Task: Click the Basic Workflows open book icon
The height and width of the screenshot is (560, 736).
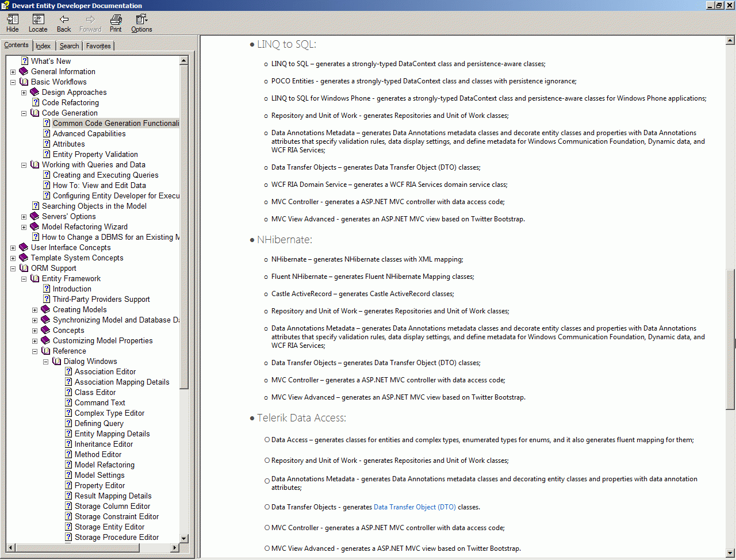Action: click(24, 82)
